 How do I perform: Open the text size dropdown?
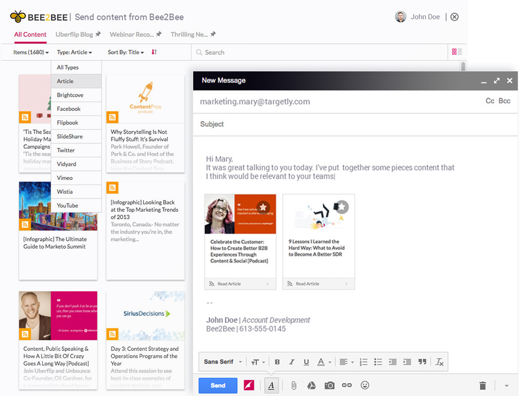pos(258,362)
